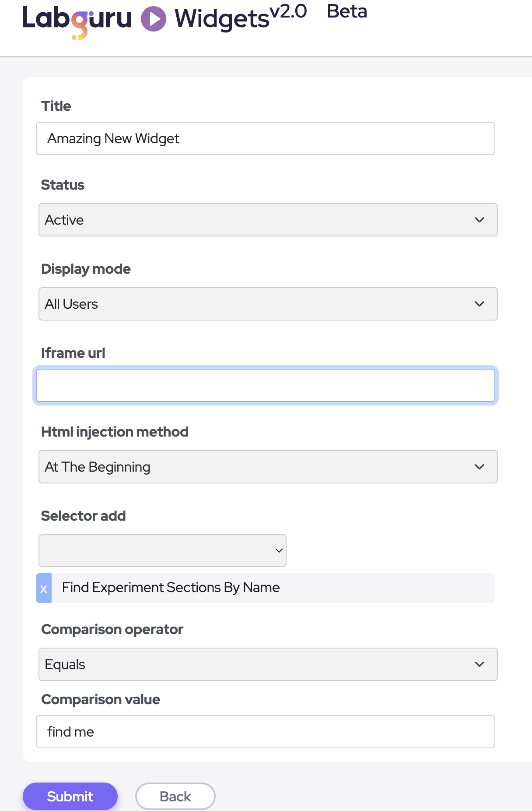Click into the Title text field
This screenshot has width=532, height=811.
(265, 138)
